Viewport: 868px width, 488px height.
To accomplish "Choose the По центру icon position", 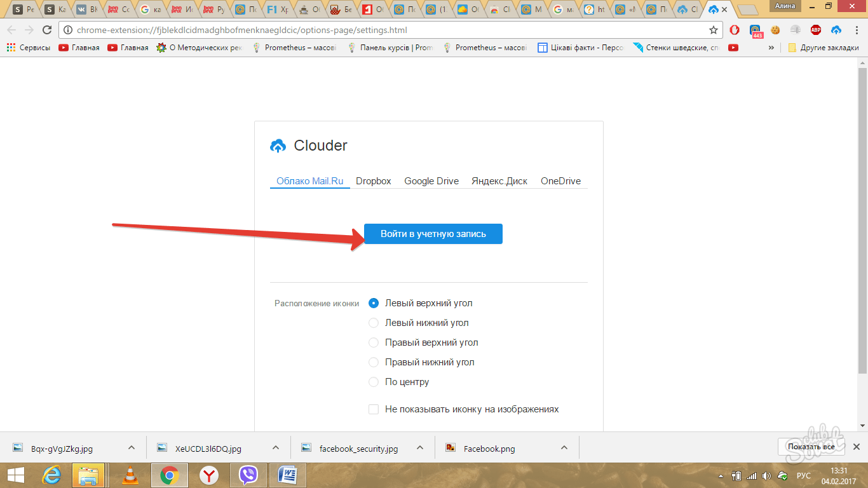I will tap(374, 382).
